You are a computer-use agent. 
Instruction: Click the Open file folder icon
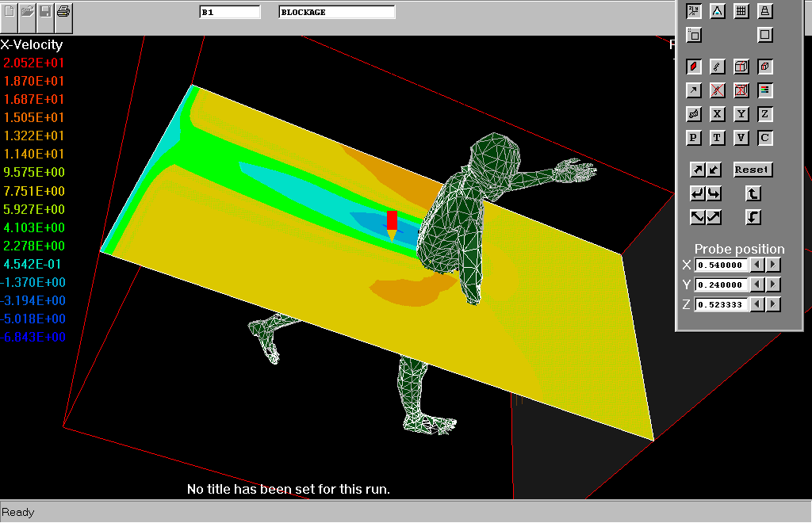(28, 12)
